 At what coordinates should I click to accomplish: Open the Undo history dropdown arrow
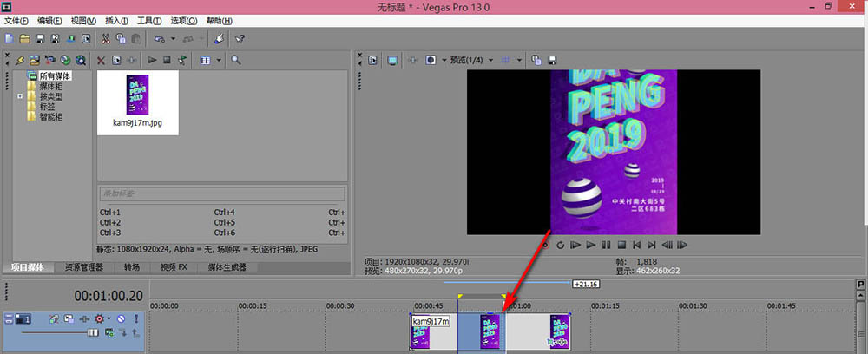(x=173, y=39)
